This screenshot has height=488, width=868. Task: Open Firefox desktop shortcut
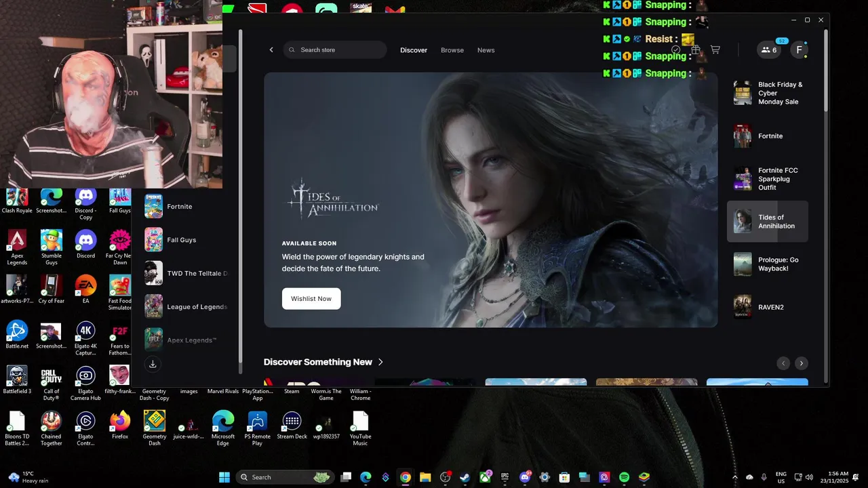[x=120, y=426]
